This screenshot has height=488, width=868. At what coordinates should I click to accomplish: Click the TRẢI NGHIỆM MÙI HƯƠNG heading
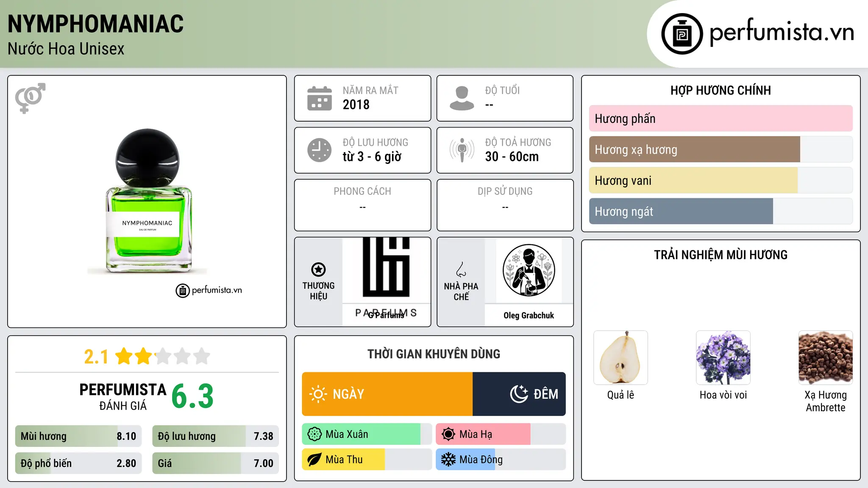tap(721, 255)
